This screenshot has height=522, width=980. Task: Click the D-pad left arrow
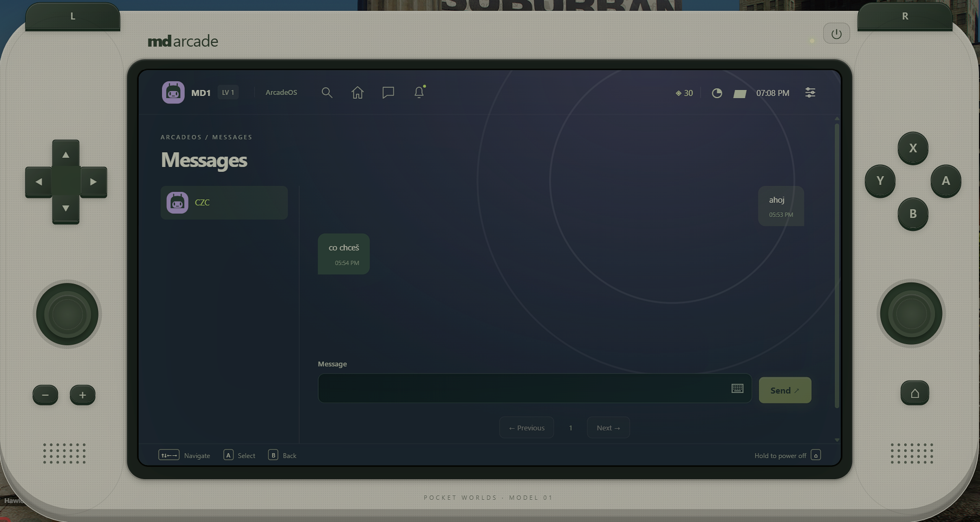pos(38,182)
